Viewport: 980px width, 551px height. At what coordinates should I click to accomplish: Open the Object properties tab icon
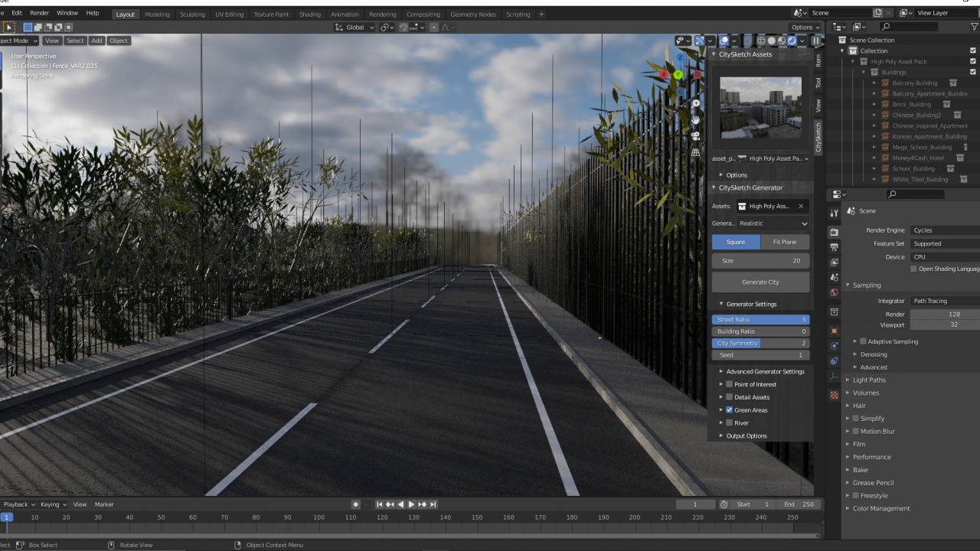point(834,331)
